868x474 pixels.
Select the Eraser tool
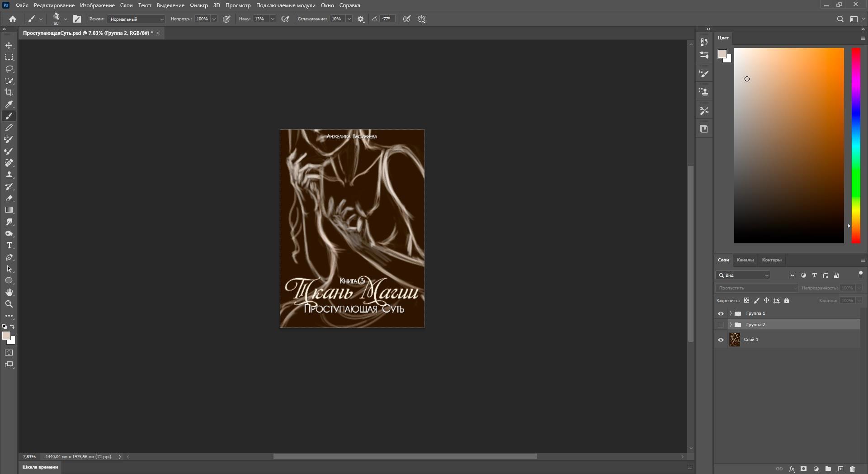9,199
